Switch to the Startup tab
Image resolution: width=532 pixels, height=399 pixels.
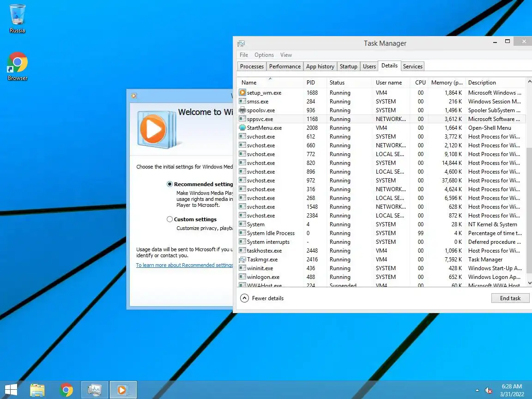[349, 66]
